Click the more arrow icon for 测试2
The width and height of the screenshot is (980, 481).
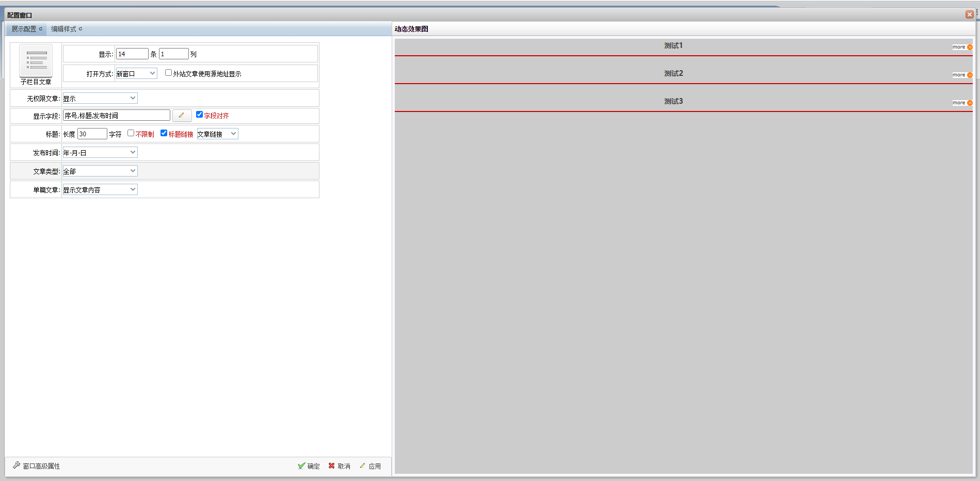click(x=970, y=75)
